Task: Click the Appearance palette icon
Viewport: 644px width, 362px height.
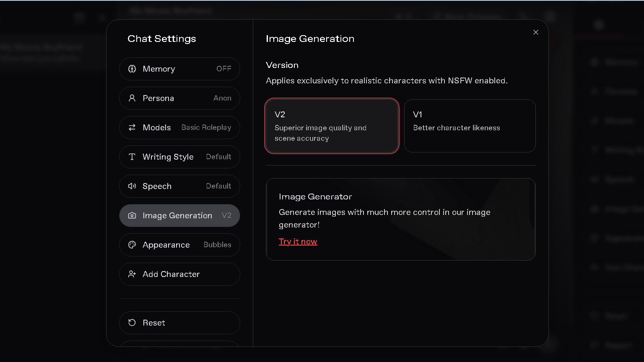Action: click(x=132, y=245)
